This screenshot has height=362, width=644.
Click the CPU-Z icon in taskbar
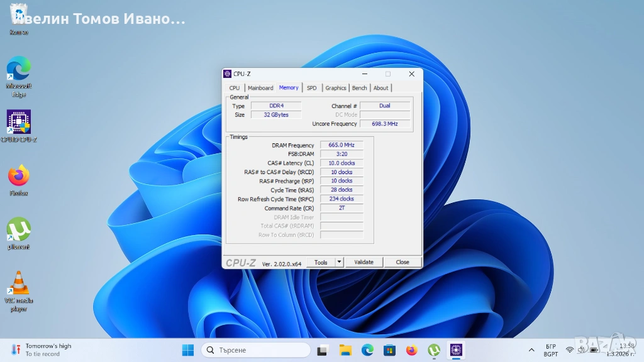point(455,350)
